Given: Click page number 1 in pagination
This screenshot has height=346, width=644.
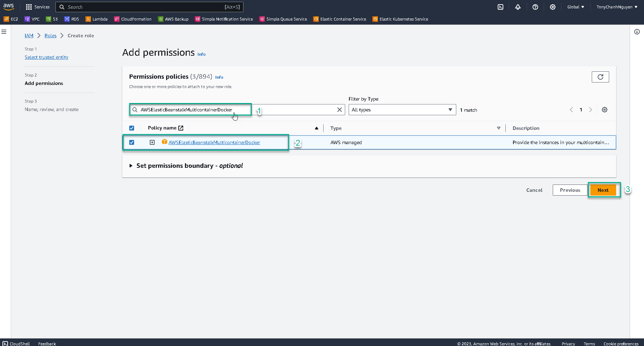Looking at the screenshot, I should (x=581, y=110).
